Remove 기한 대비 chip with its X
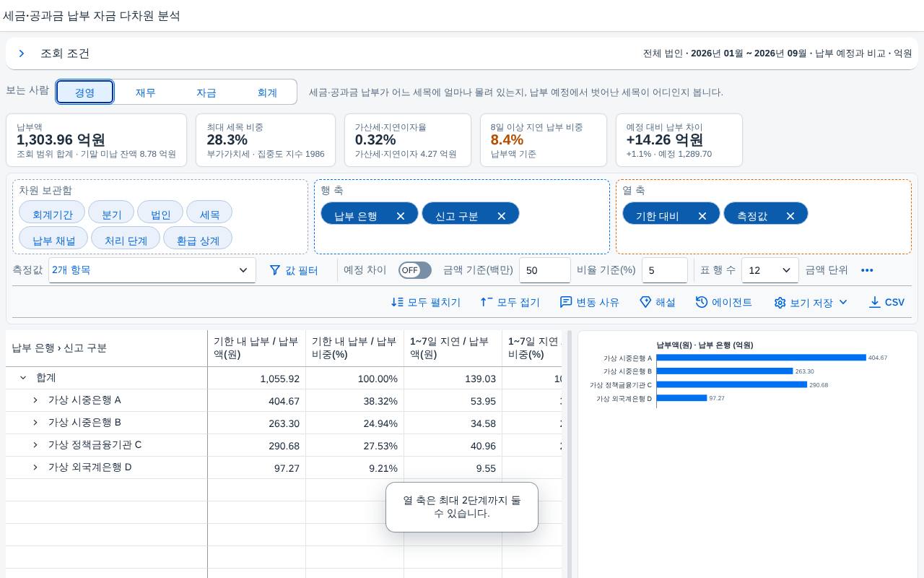The width and height of the screenshot is (924, 578). point(702,215)
